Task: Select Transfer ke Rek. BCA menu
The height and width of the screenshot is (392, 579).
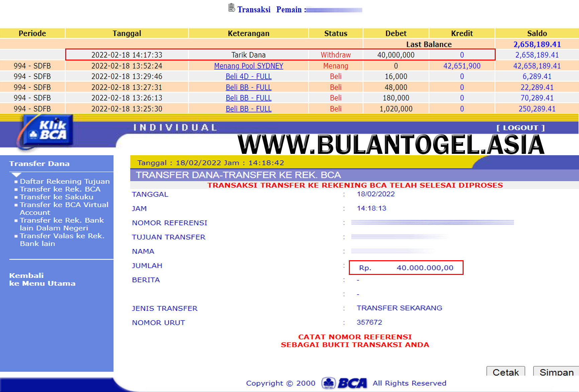Action: (60, 189)
